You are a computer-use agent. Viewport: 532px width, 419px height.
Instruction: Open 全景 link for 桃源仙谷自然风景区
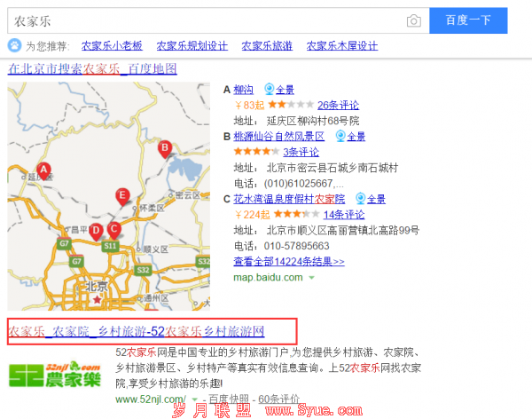point(356,137)
